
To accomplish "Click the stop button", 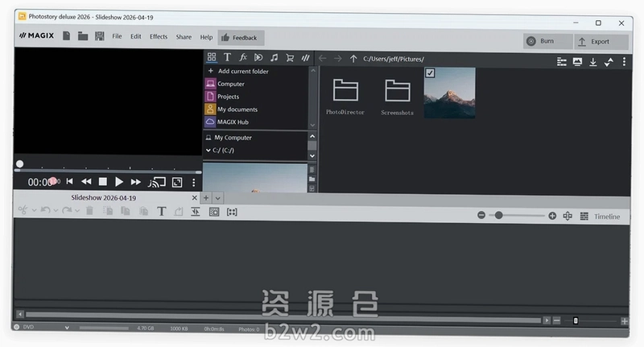I will pos(103,181).
